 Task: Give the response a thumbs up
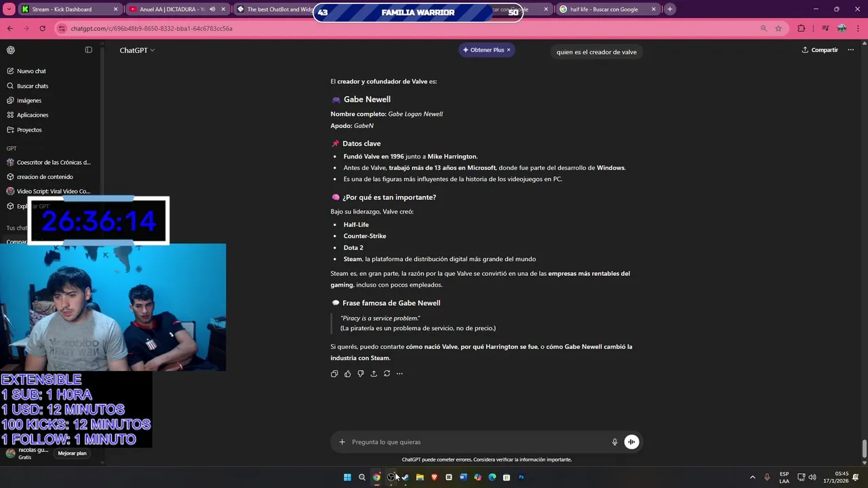click(x=348, y=373)
